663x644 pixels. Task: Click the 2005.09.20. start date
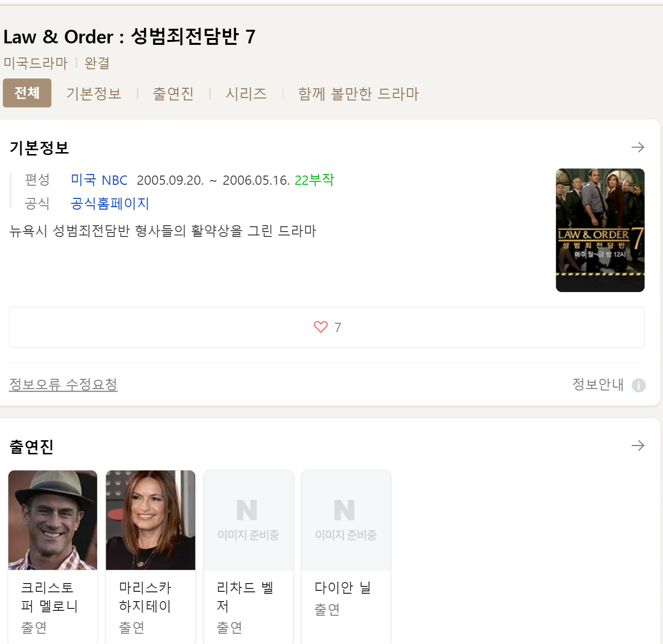click(170, 180)
